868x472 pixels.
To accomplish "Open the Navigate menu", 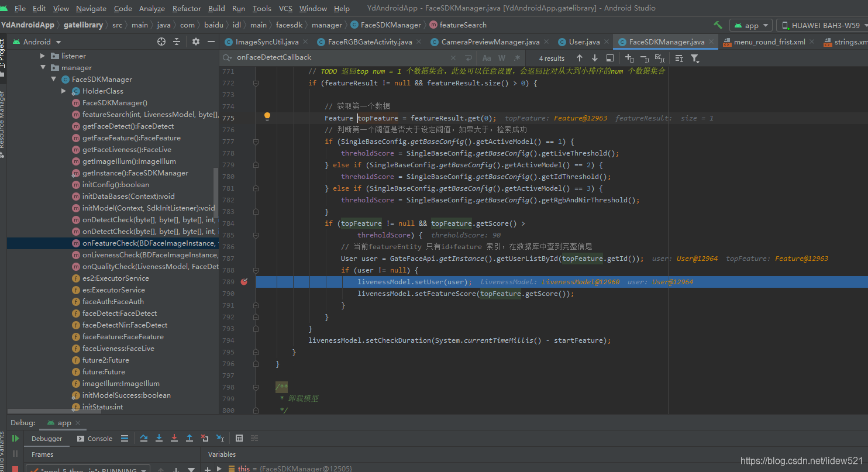I will (91, 8).
